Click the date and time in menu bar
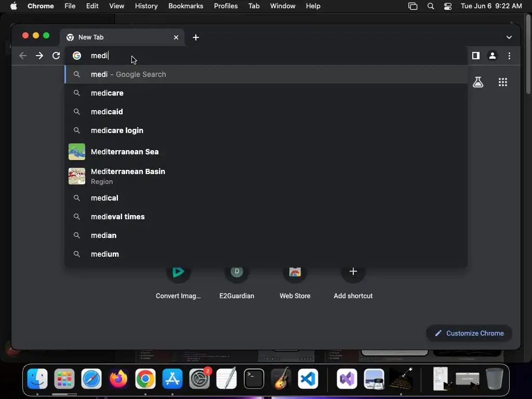 491,6
